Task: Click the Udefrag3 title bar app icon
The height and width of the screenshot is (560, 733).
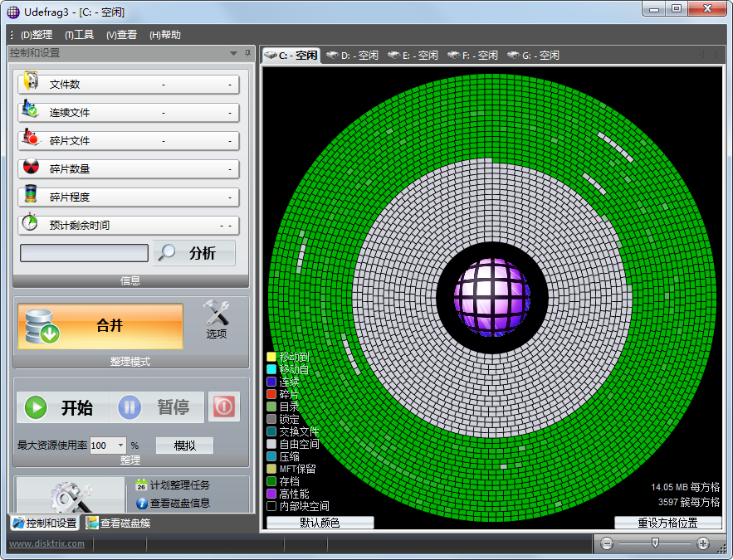Action: [x=13, y=12]
